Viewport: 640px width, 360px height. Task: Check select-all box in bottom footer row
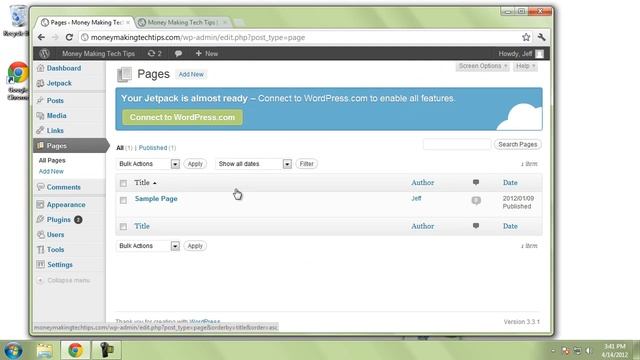(x=123, y=227)
